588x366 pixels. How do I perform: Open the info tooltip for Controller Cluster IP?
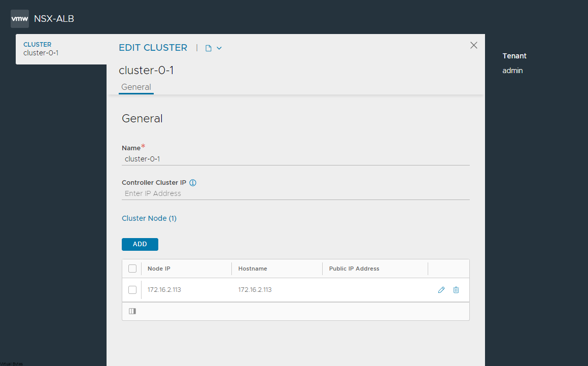[x=193, y=183]
